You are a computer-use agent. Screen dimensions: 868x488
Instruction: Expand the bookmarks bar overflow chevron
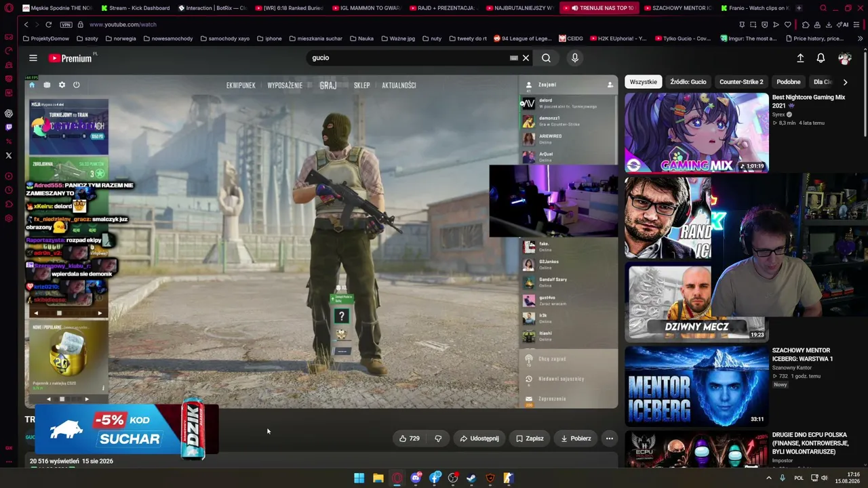coord(860,39)
